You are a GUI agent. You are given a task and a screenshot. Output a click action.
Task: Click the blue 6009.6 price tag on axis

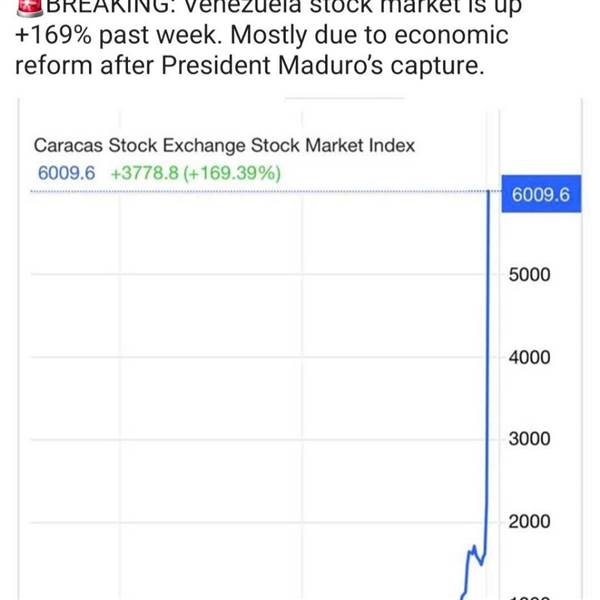539,195
